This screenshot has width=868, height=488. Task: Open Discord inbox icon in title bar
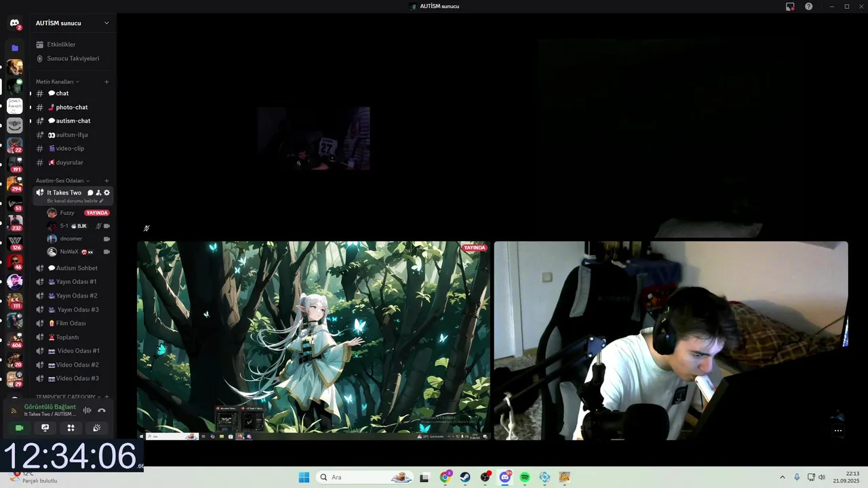(790, 6)
